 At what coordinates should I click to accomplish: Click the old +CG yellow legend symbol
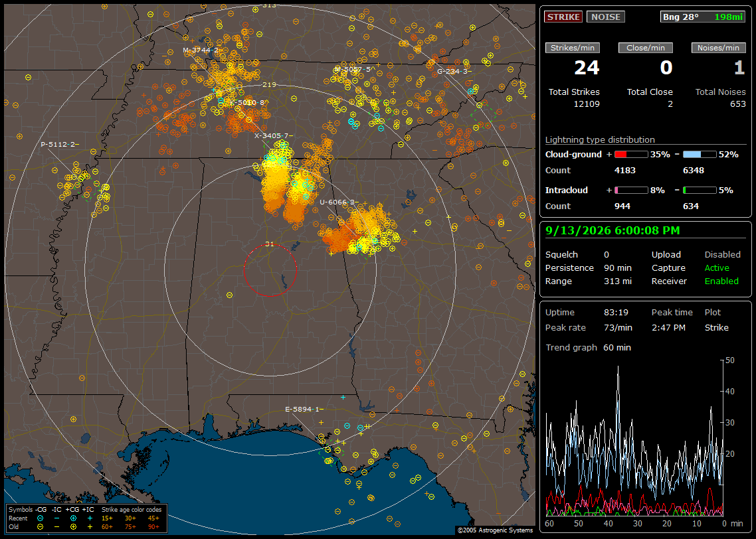click(x=73, y=527)
